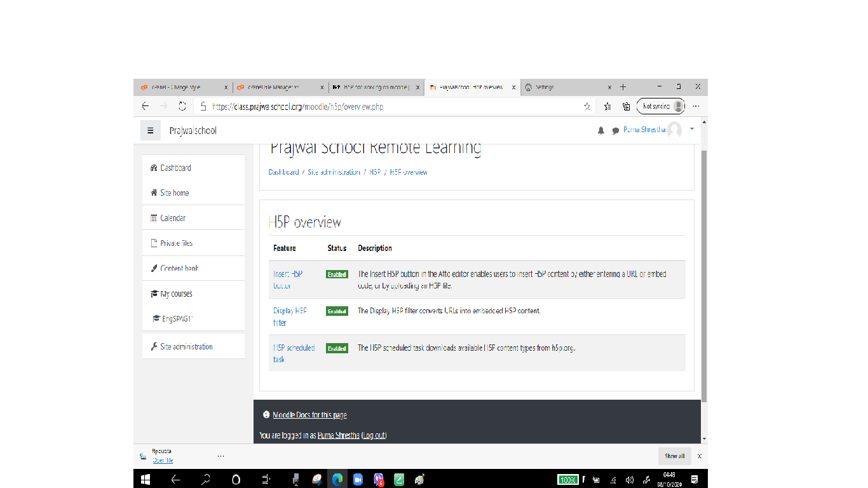The width and height of the screenshot is (868, 488).
Task: Open a new browser tab with plus button
Action: click(x=623, y=87)
